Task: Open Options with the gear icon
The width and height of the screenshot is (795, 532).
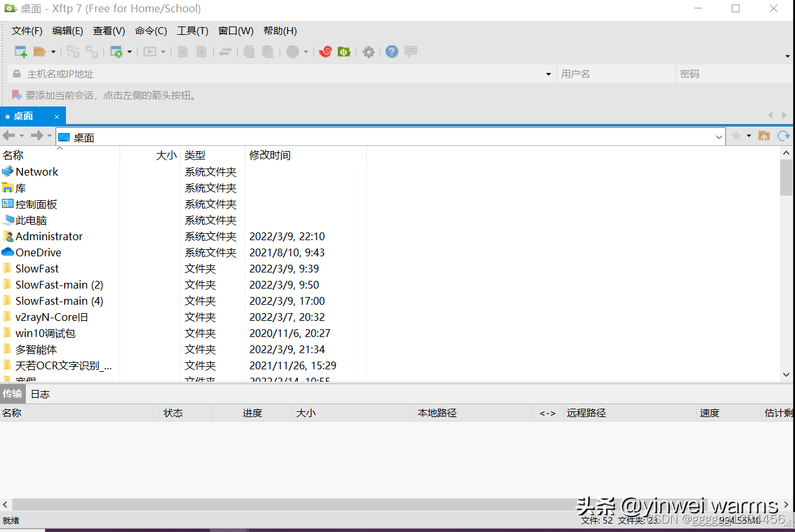Action: tap(368, 52)
